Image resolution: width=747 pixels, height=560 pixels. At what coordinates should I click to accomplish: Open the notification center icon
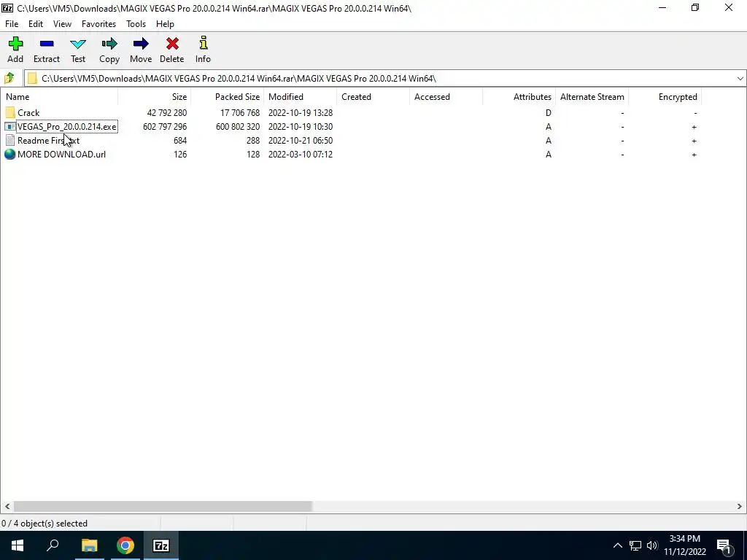click(724, 546)
